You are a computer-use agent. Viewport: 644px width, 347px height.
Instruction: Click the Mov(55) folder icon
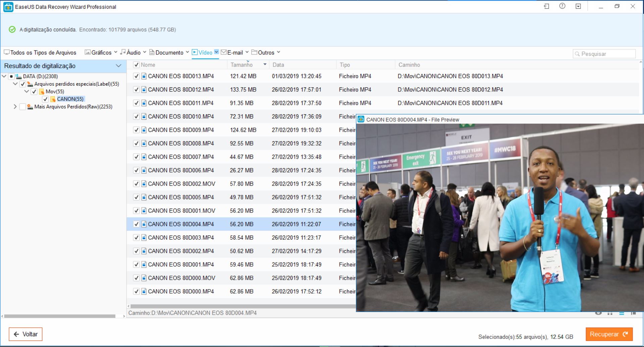point(42,91)
